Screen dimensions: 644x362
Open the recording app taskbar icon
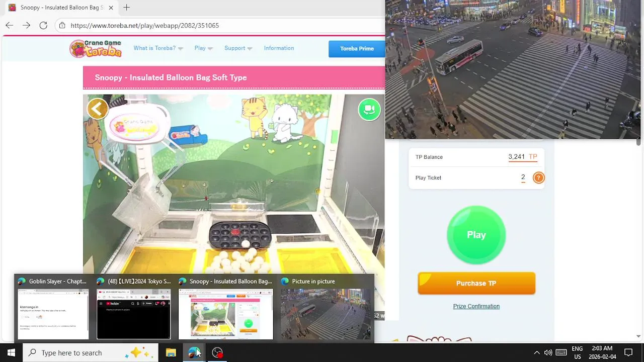tap(217, 352)
